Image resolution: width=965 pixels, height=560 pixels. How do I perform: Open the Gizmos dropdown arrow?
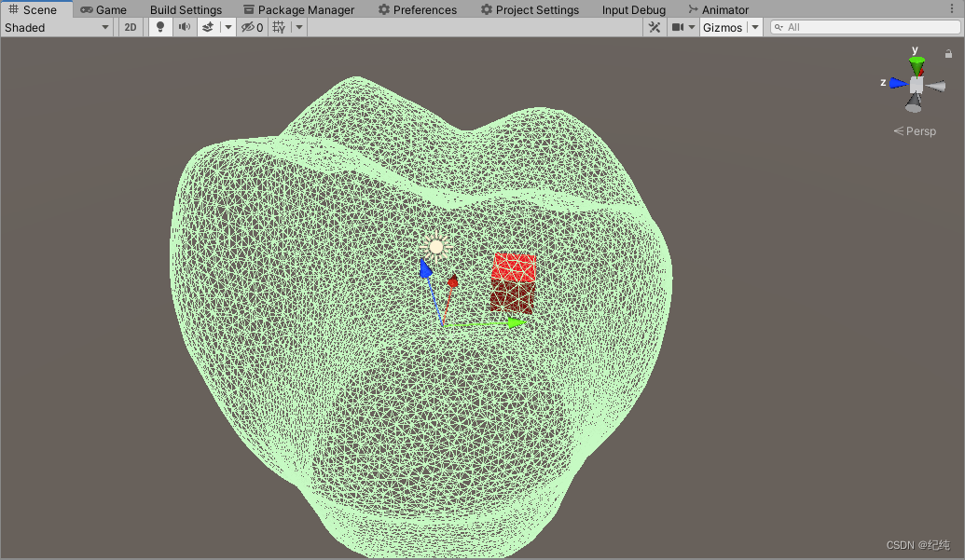coord(755,27)
